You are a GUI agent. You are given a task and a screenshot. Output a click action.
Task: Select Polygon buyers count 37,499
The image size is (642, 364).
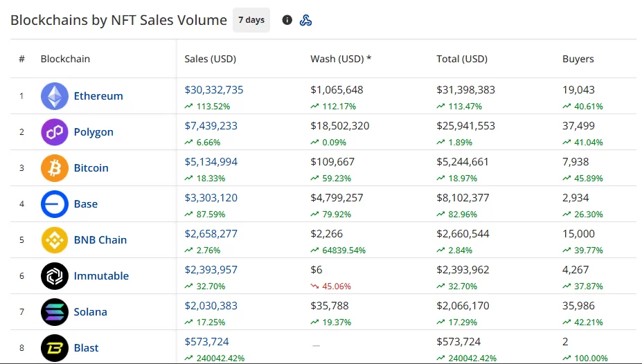click(x=578, y=126)
